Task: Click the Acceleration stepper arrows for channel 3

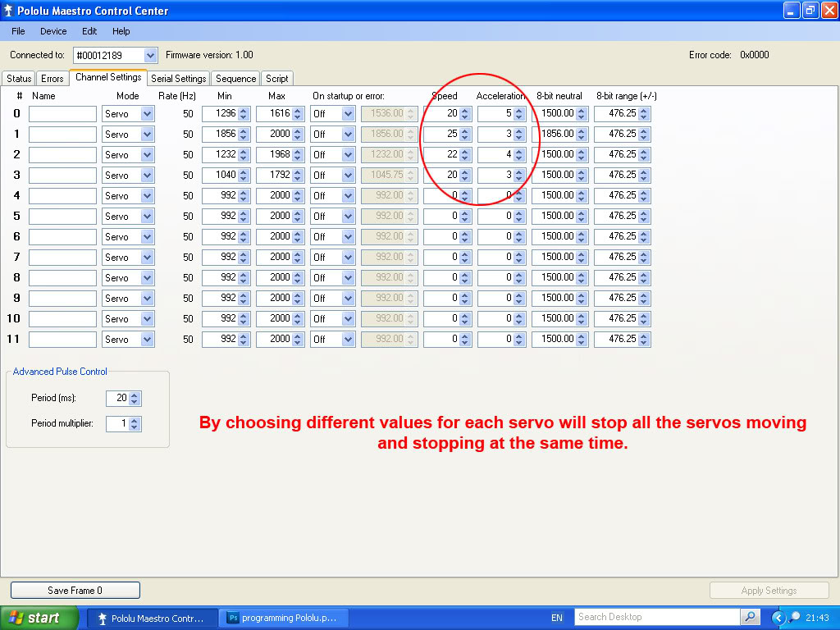Action: tap(518, 176)
